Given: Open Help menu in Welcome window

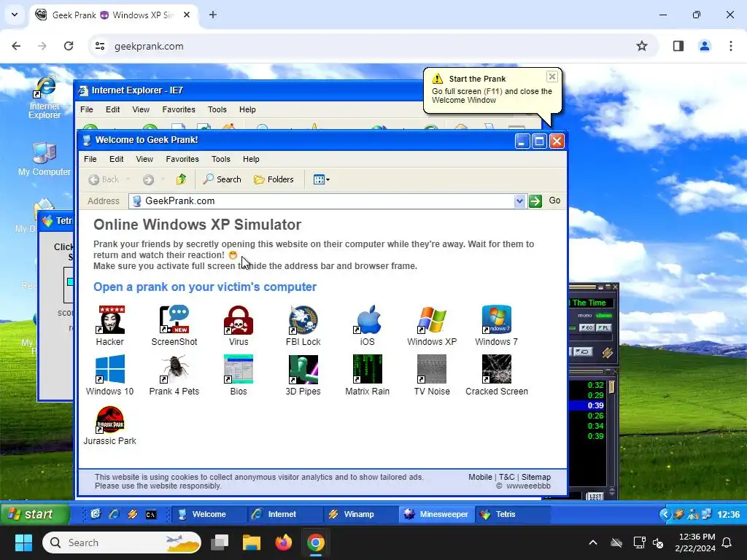Looking at the screenshot, I should 251,159.
